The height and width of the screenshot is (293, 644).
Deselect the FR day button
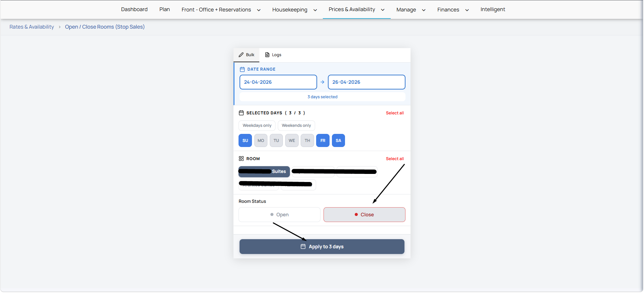pos(323,141)
